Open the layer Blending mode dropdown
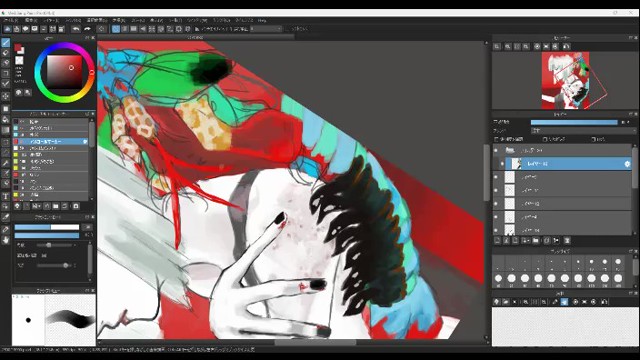The width and height of the screenshot is (640, 360). pyautogui.click(x=583, y=131)
